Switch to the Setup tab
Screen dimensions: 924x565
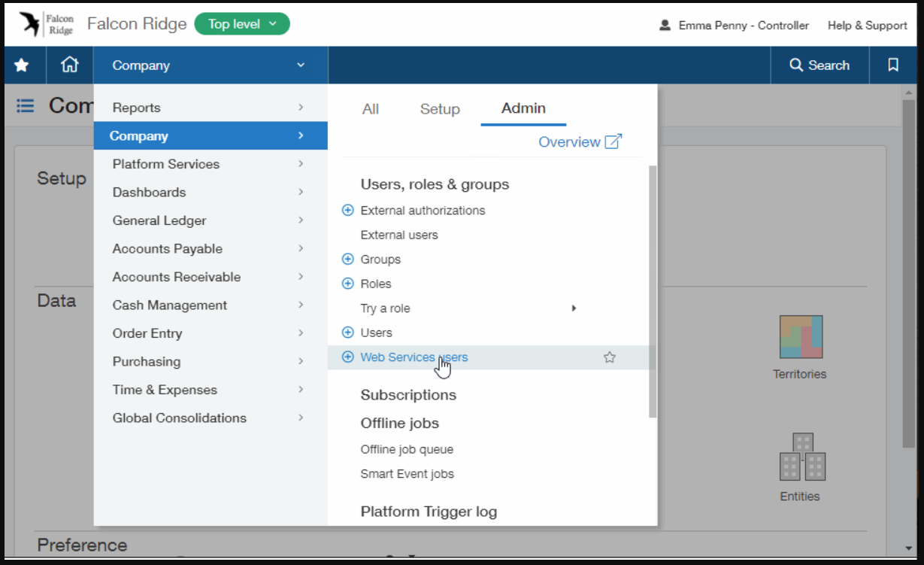(x=440, y=109)
